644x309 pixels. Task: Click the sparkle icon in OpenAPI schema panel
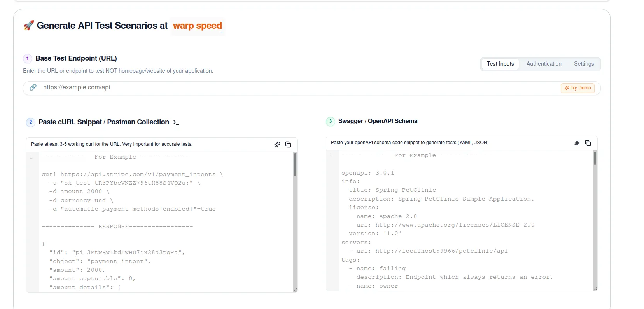(x=577, y=143)
